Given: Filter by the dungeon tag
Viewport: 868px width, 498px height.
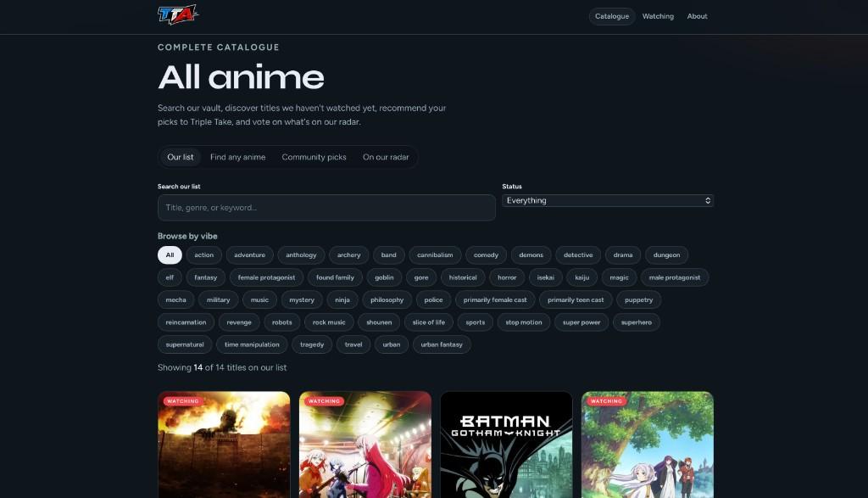Looking at the screenshot, I should point(666,255).
